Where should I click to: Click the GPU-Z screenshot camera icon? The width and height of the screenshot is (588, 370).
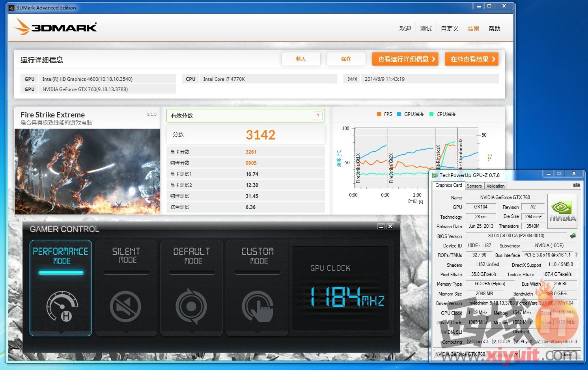tap(577, 185)
